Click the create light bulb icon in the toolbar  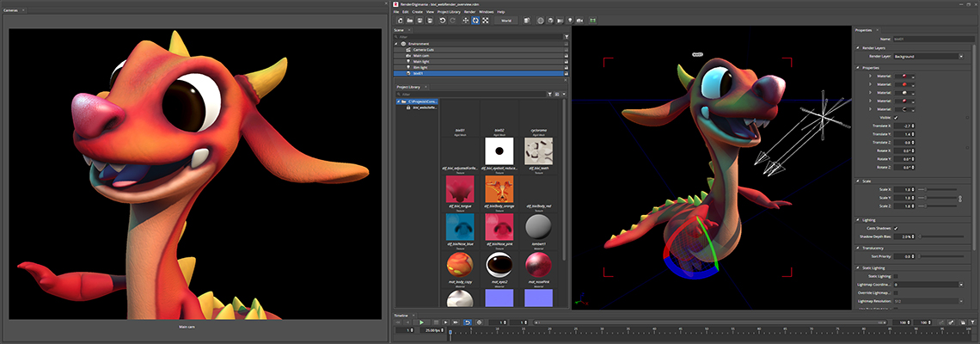tap(569, 21)
